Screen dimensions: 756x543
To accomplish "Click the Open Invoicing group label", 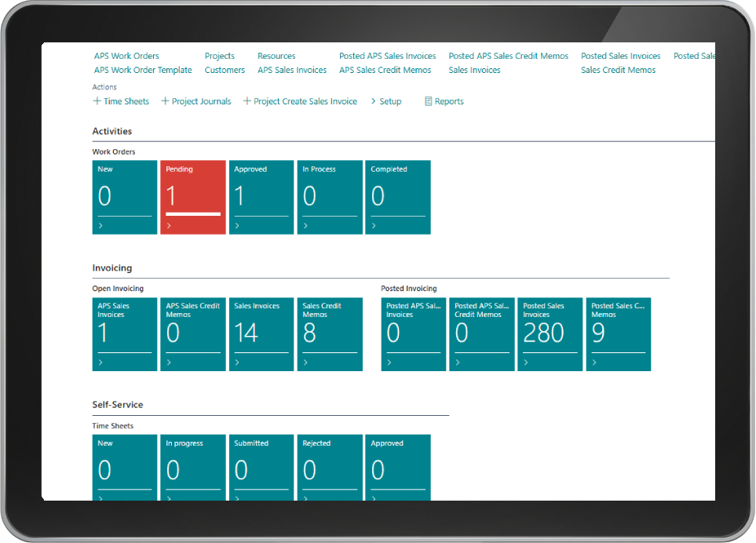I will [118, 289].
